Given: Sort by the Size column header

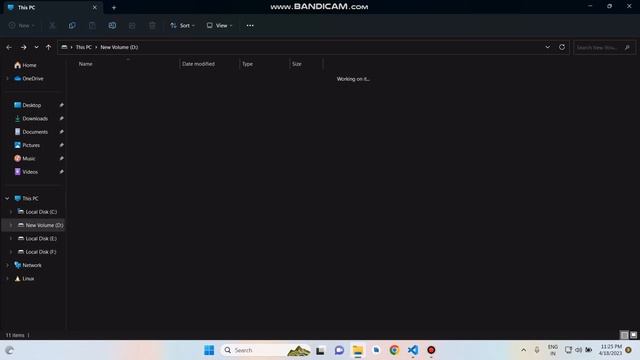Looking at the screenshot, I should point(297,64).
